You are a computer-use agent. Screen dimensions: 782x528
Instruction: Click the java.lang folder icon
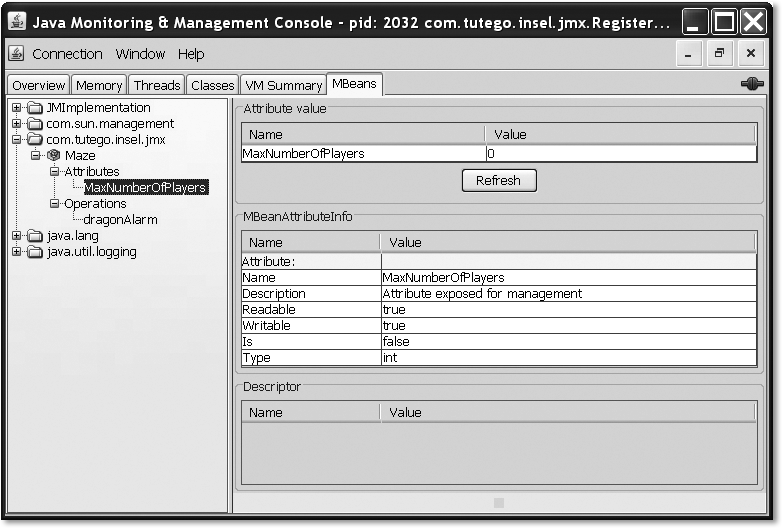[35, 236]
